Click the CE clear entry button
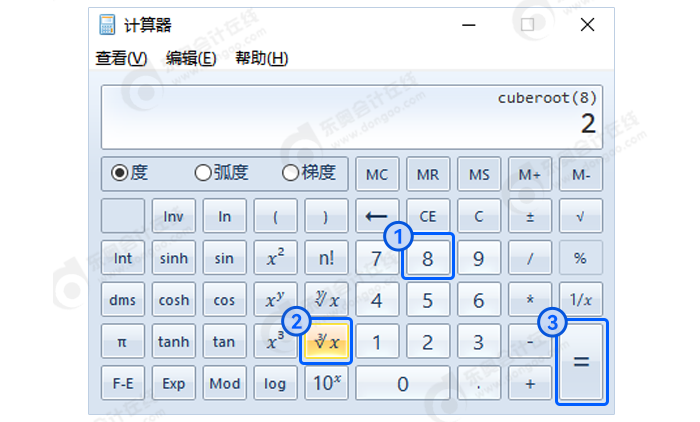The height and width of the screenshot is (422, 700). point(428,216)
